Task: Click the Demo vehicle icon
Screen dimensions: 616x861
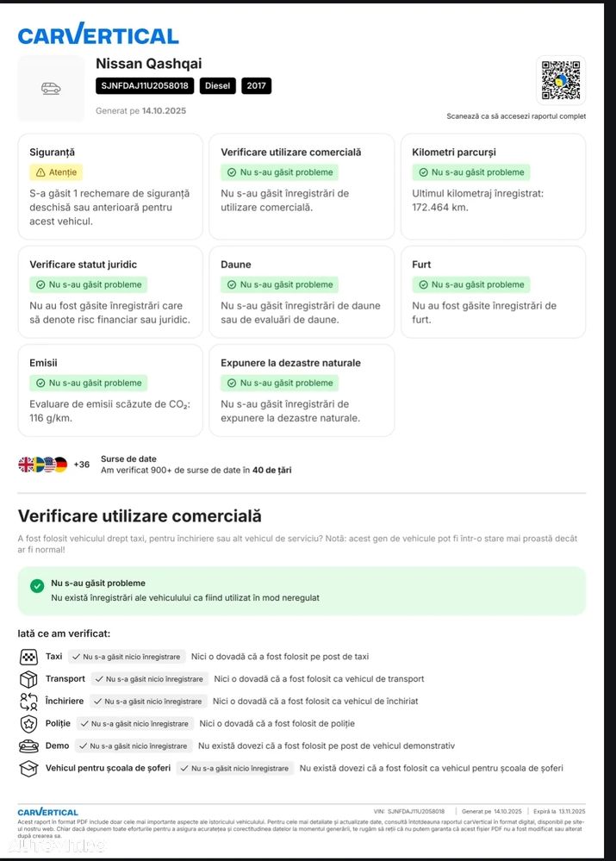Action: (28, 746)
